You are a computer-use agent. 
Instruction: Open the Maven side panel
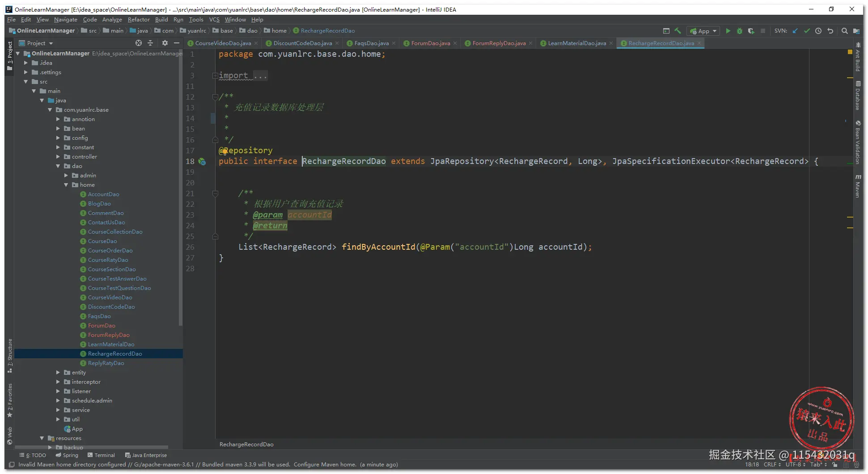pos(858,186)
